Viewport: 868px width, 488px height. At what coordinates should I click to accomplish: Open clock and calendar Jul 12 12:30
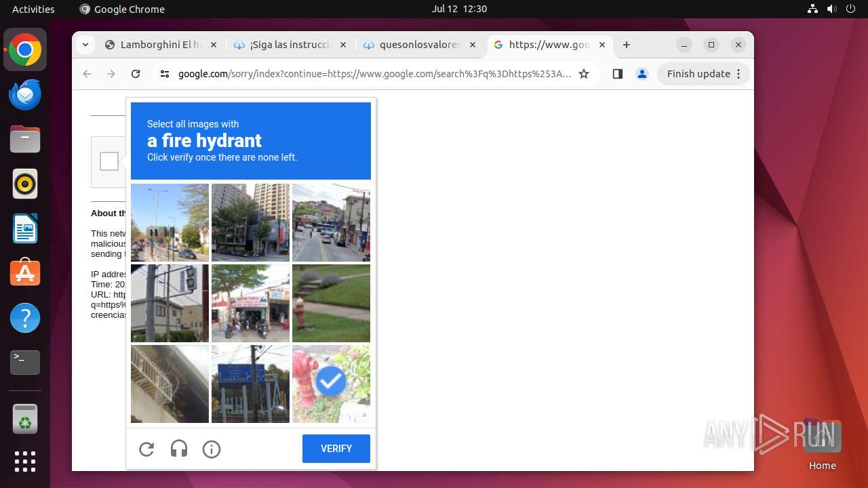(x=459, y=9)
